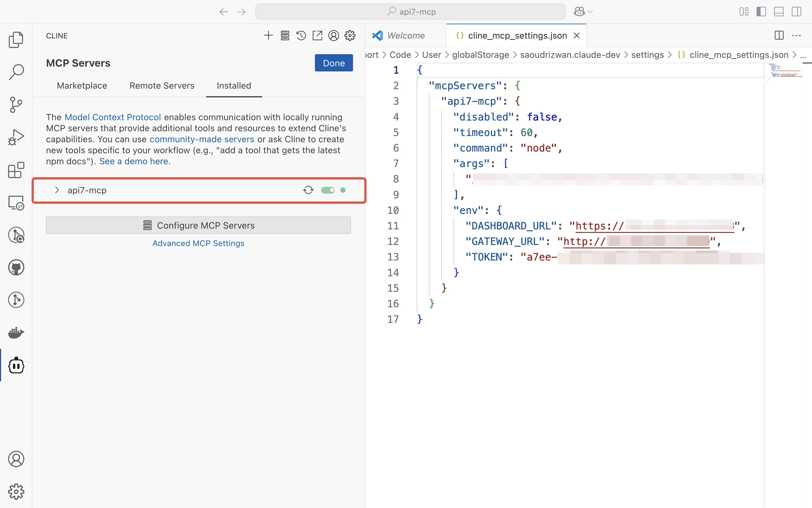Open Advanced MCP Settings link

[x=198, y=243]
